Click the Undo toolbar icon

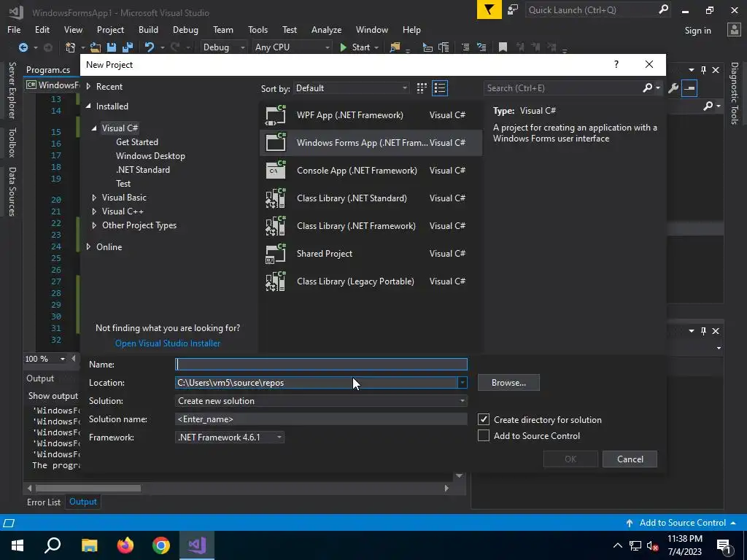click(150, 47)
